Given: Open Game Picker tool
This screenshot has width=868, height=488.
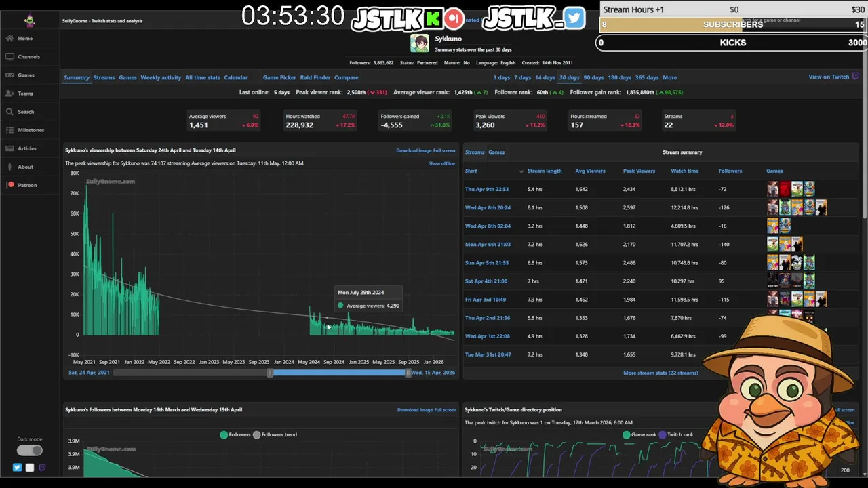Looking at the screenshot, I should (x=279, y=77).
